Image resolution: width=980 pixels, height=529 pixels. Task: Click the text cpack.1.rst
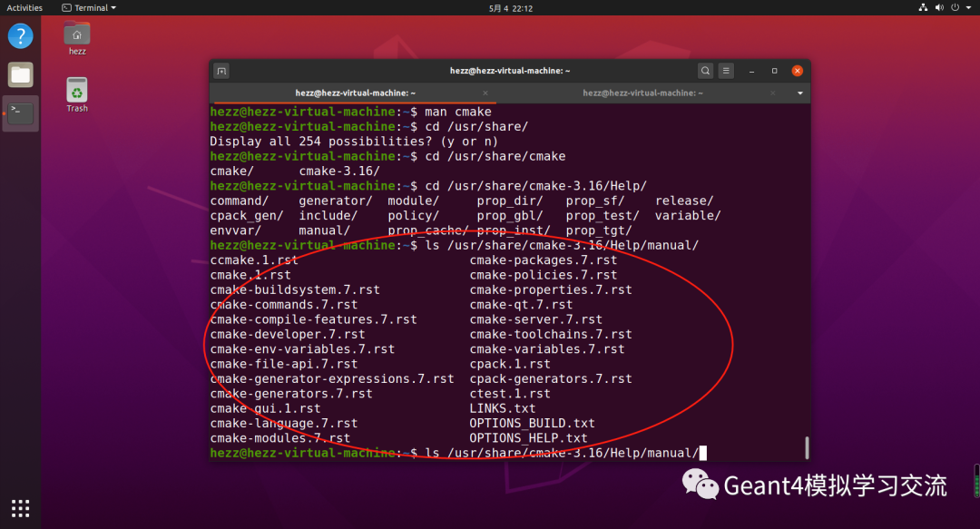(x=510, y=364)
